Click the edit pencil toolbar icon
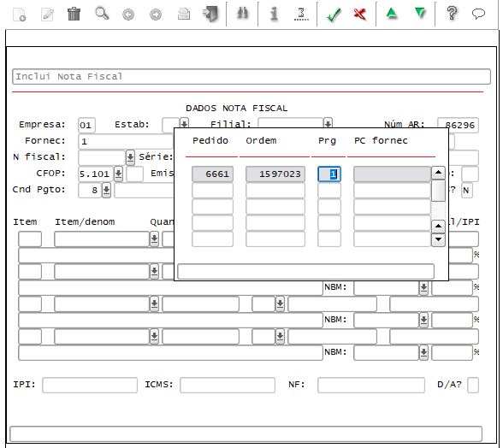The height and width of the screenshot is (448, 503). pos(47,15)
